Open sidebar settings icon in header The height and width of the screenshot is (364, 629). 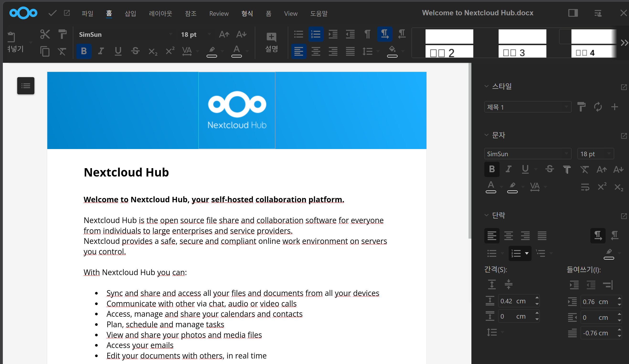pos(598,13)
